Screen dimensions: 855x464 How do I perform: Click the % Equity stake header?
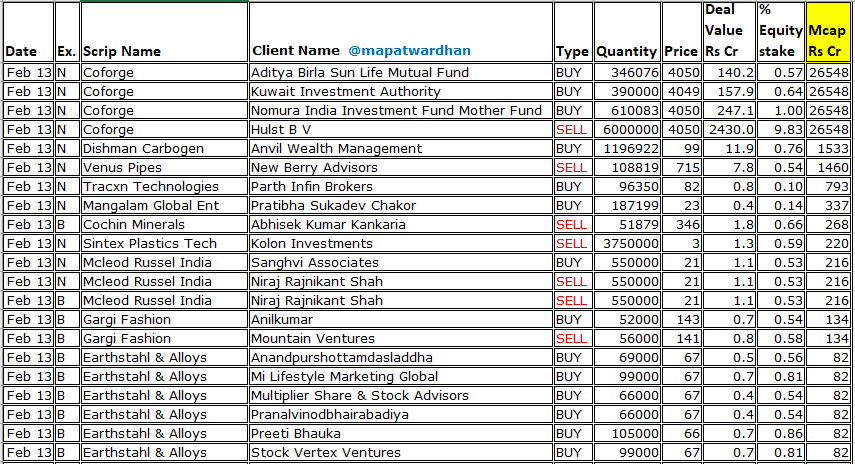pos(780,32)
